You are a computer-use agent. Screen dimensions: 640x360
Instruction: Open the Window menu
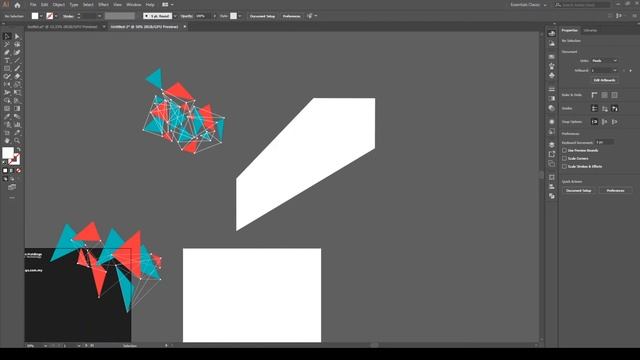click(x=133, y=5)
